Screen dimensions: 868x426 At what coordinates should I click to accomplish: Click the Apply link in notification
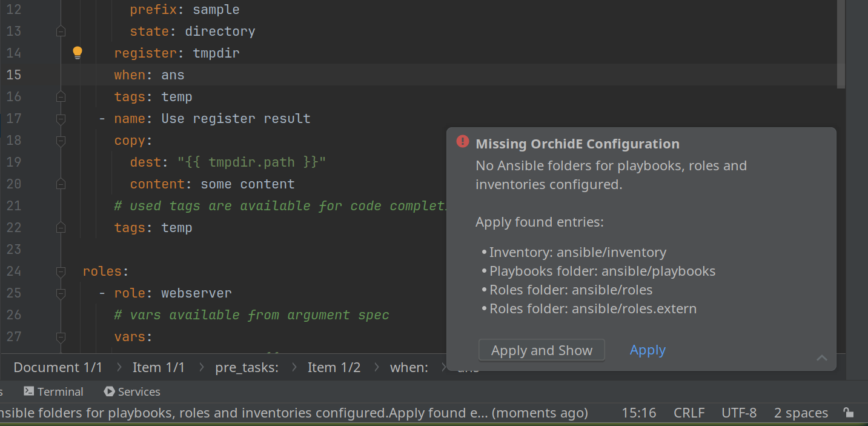pos(648,350)
